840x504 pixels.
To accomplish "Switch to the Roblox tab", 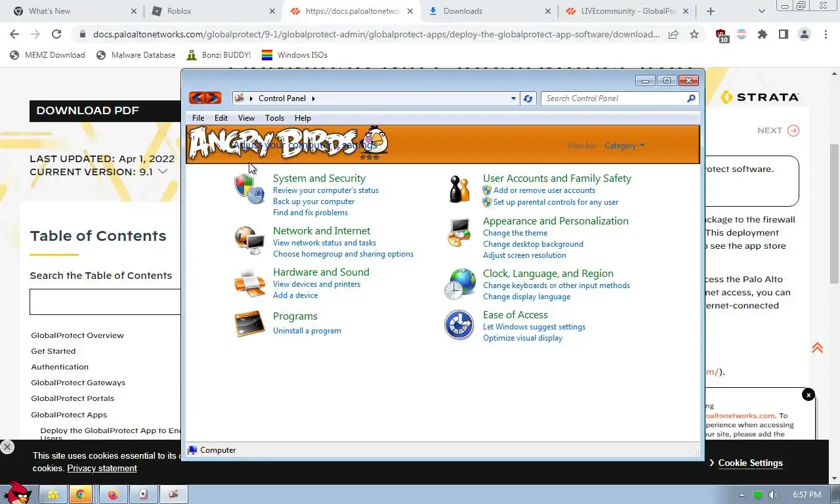I will coord(212,11).
